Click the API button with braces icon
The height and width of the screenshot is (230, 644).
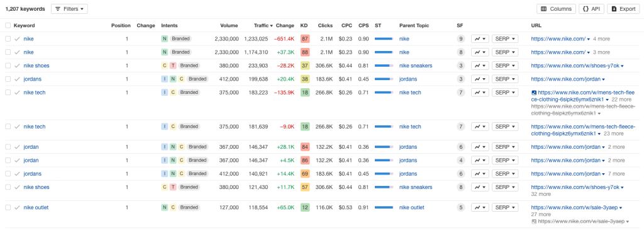click(591, 9)
